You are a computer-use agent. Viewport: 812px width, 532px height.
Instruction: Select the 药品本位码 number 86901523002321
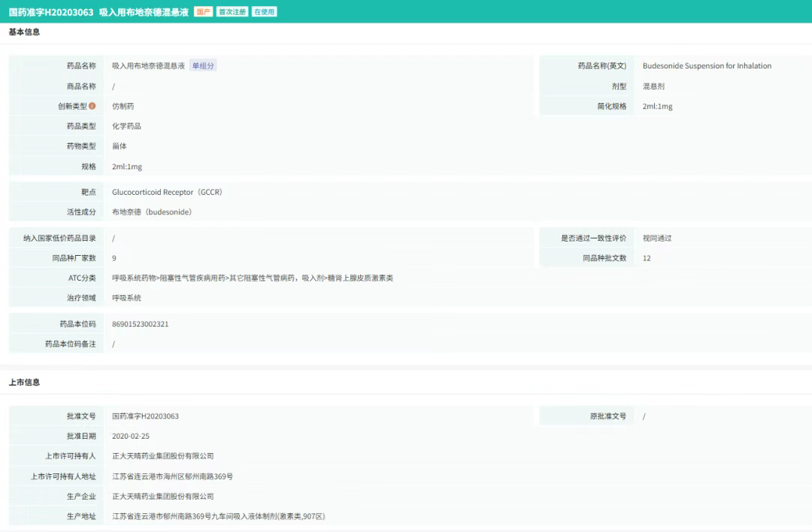click(x=141, y=324)
